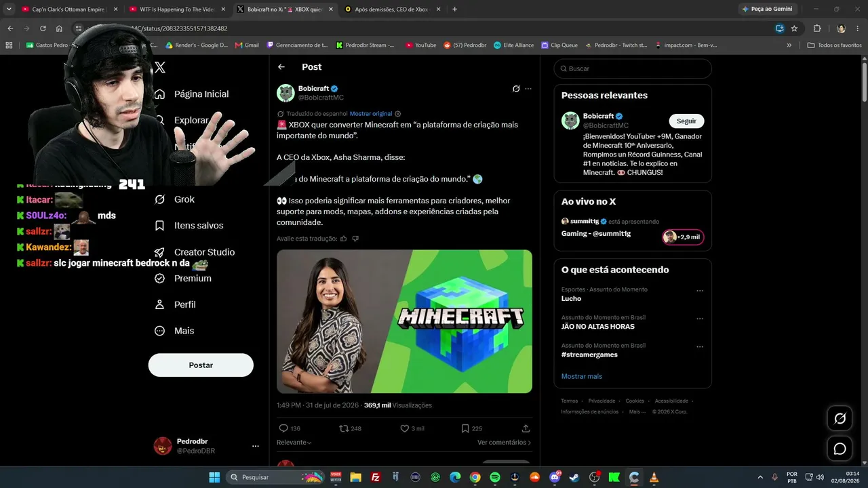868x488 pixels.
Task: Expand the Relevante sort dropdown
Action: tap(294, 443)
